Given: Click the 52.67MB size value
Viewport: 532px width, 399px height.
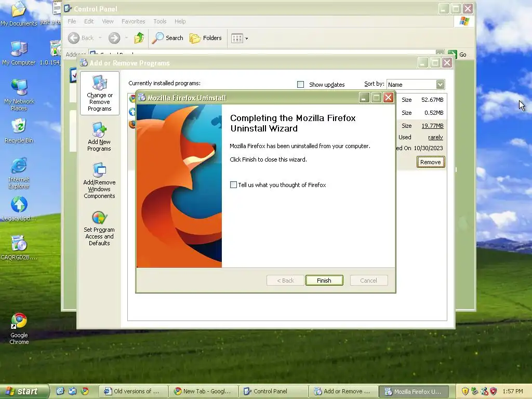Looking at the screenshot, I should click(x=432, y=100).
